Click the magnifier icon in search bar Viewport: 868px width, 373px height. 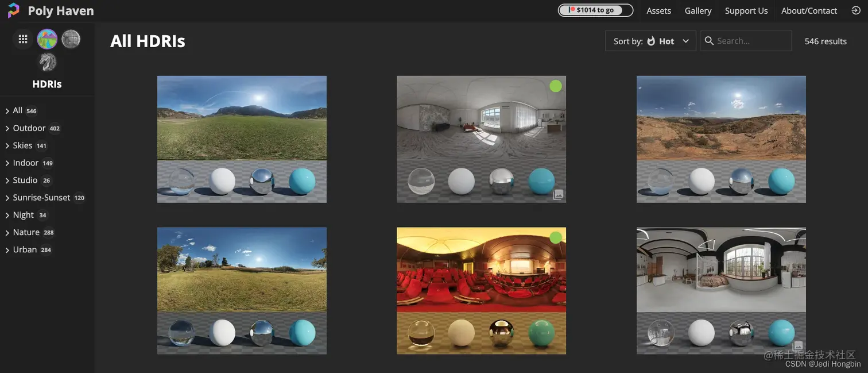[708, 40]
